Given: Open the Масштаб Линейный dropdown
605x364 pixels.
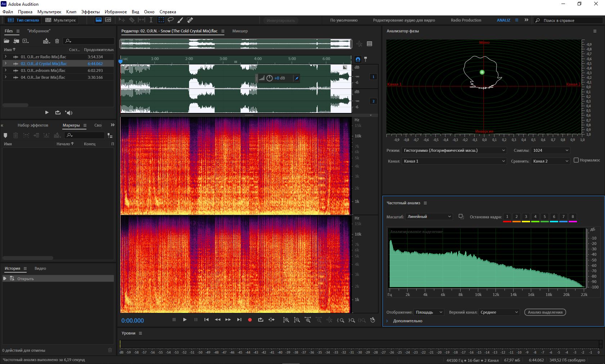Looking at the screenshot, I should pyautogui.click(x=429, y=217).
